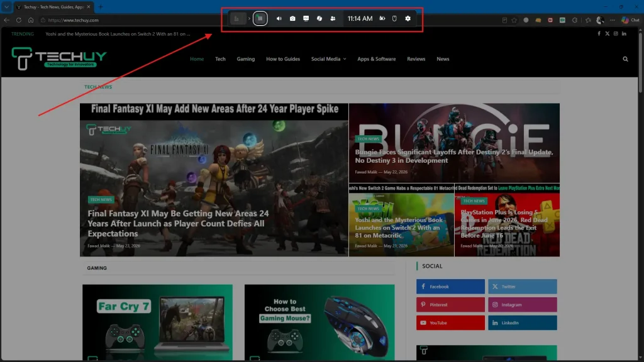
Task: Select How to Guides in the navigation
Action: pyautogui.click(x=283, y=59)
